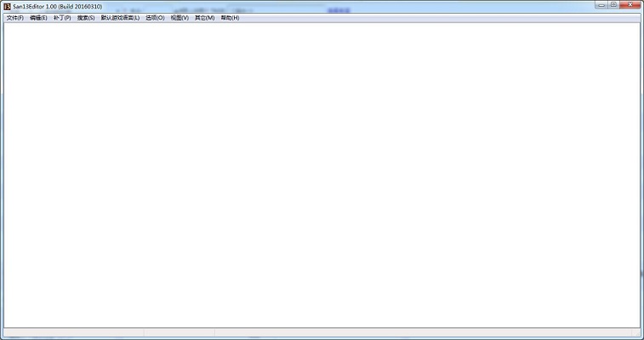The image size is (644, 340).
Task: Close the San13Editor window
Action: [630, 5]
